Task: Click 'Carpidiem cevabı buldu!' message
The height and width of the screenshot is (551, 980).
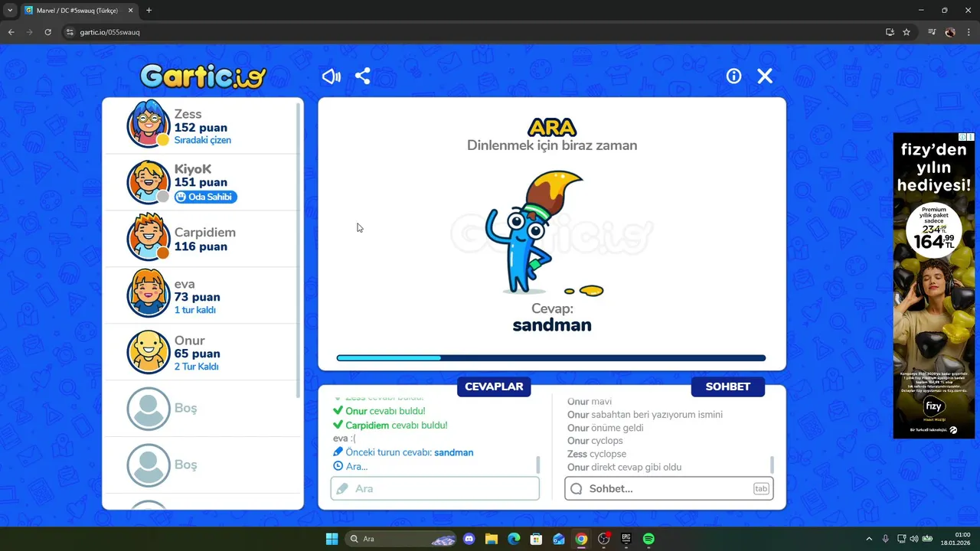Action: 390,425
